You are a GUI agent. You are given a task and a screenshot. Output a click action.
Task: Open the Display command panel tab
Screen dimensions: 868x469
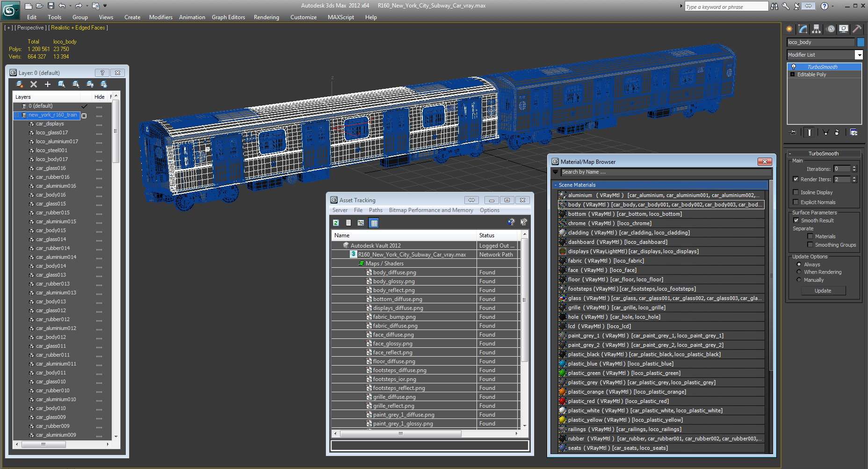[x=844, y=29]
